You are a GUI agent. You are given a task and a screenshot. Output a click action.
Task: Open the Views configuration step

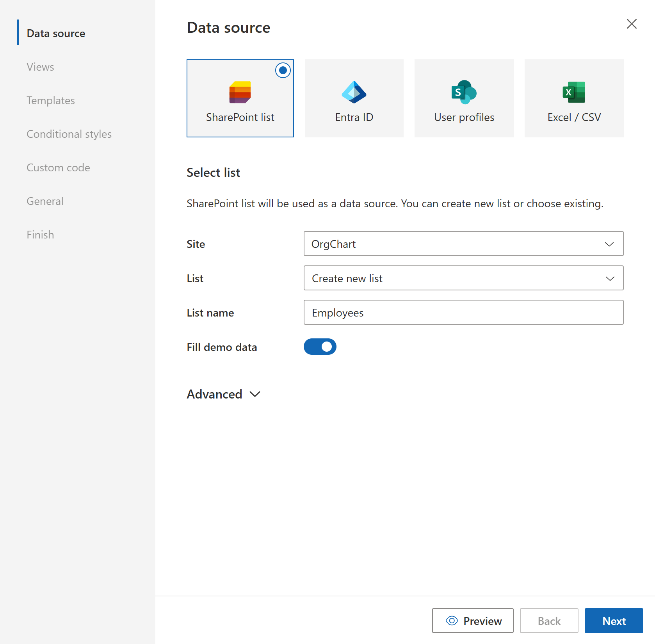pos(40,67)
